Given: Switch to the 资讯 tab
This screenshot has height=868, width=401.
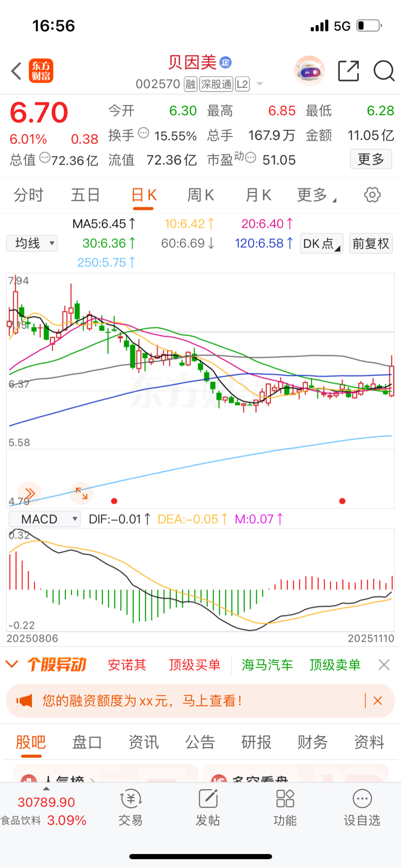Looking at the screenshot, I should pos(143,742).
